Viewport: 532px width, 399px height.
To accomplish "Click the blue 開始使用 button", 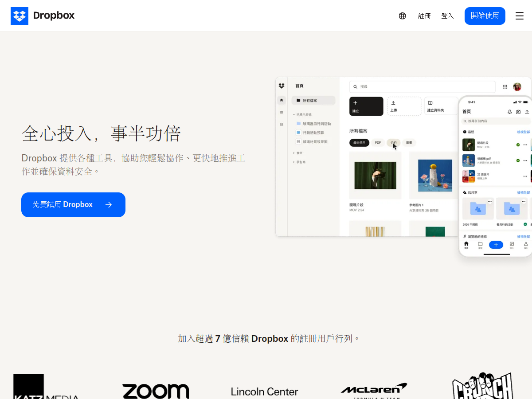I will (485, 16).
